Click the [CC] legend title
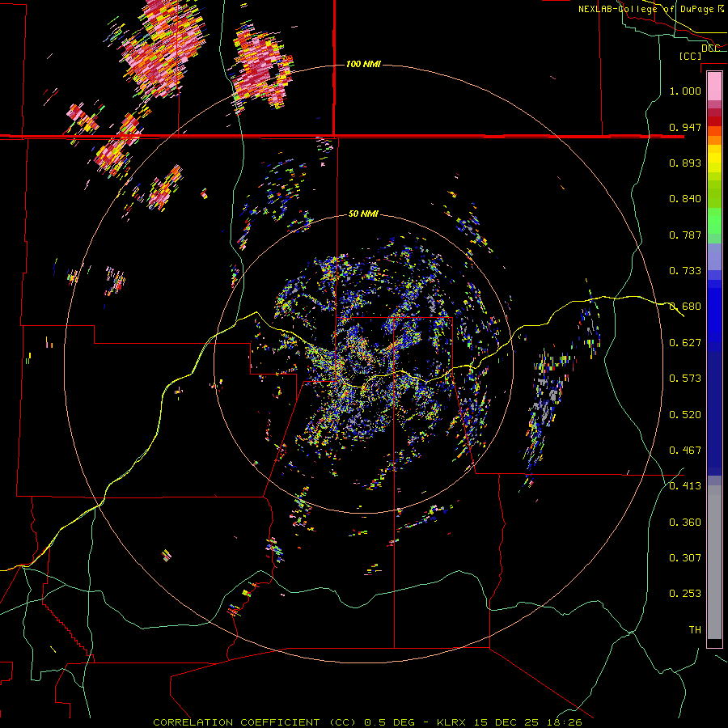 (x=691, y=56)
